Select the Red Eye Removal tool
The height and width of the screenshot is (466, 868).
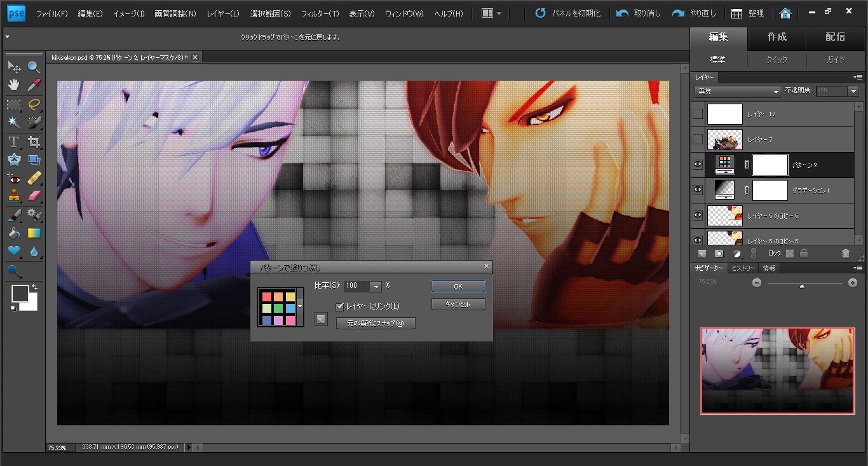14,177
